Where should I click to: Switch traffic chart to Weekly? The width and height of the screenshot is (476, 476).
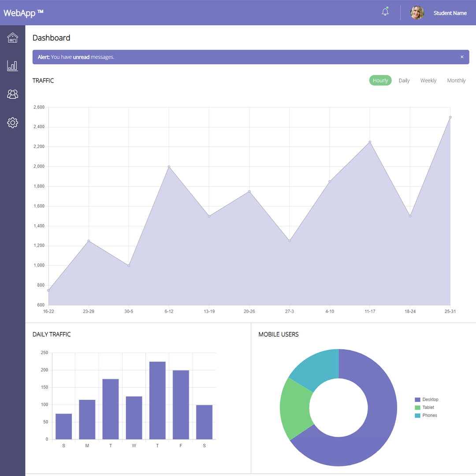[428, 80]
